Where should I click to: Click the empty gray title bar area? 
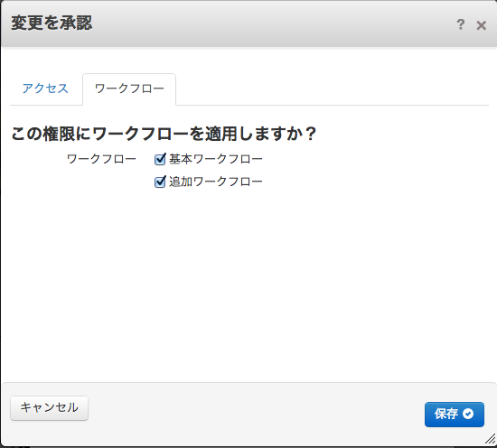[273, 24]
